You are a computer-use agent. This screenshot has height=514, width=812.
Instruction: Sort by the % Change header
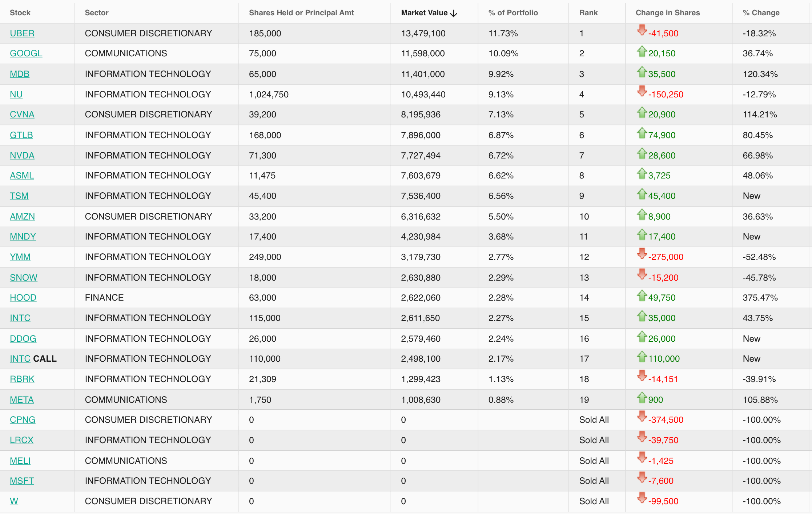point(761,13)
